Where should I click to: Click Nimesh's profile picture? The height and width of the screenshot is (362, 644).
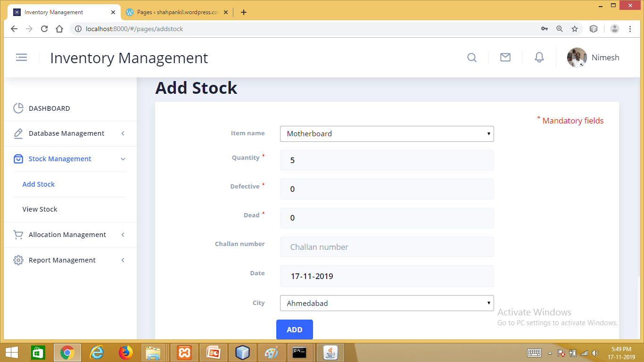pyautogui.click(x=576, y=57)
